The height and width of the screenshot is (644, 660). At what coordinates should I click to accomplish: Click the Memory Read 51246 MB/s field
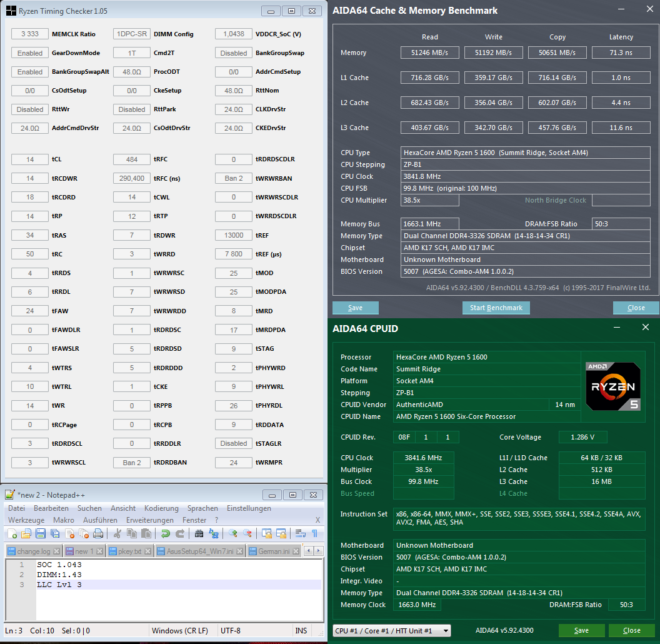[430, 53]
